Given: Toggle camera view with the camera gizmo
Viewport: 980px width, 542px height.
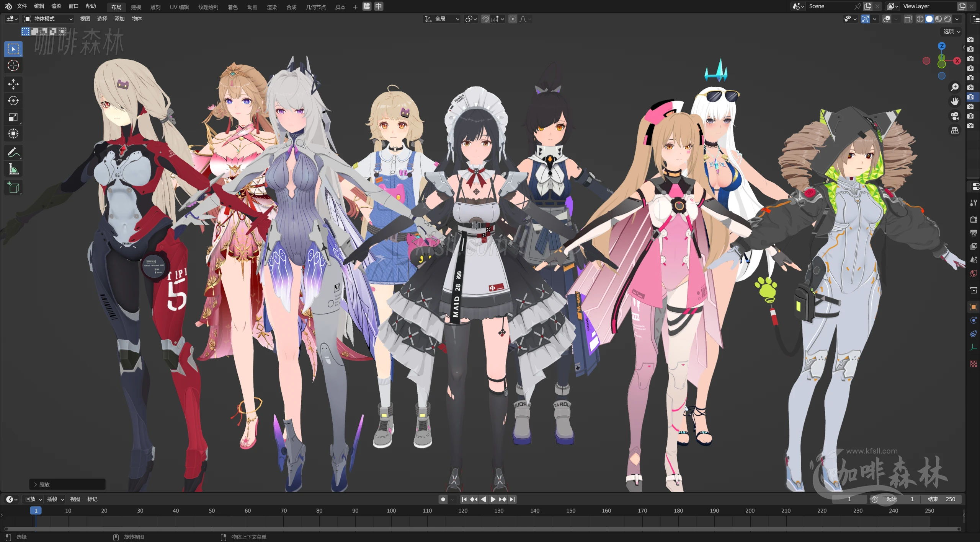Looking at the screenshot, I should 955,116.
